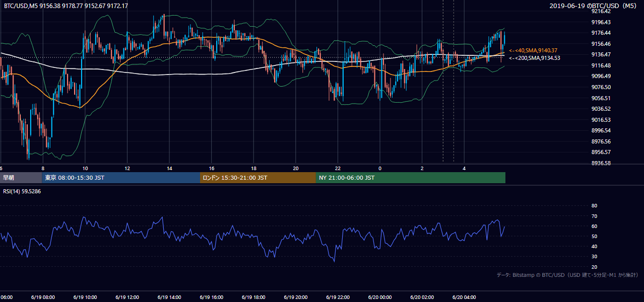Viewport: 644px width, 302px height.
Task: Select the 200 SMA 9134.53 label
Action: point(535,58)
